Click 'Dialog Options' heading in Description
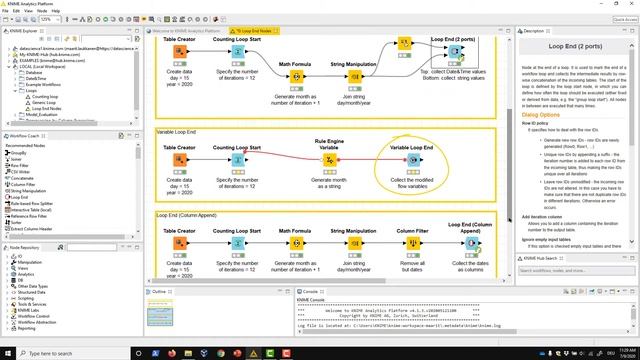This screenshot has height=360, width=640. pyautogui.click(x=540, y=115)
